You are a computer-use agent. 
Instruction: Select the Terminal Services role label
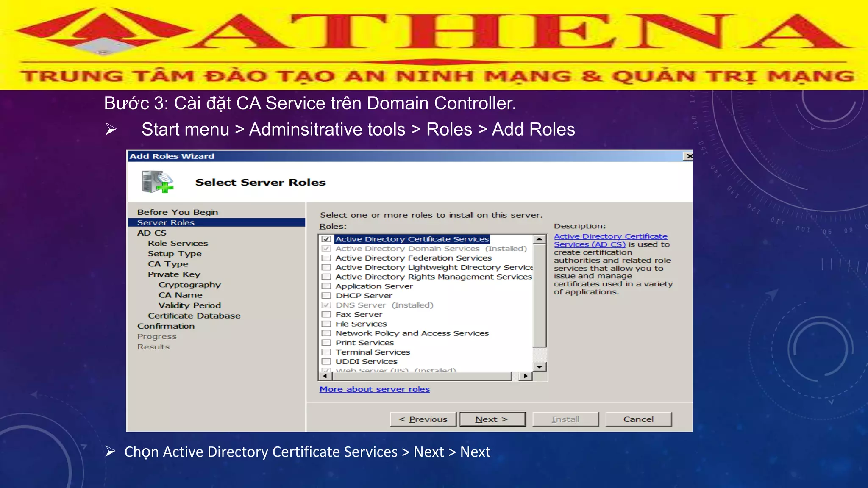(x=373, y=352)
